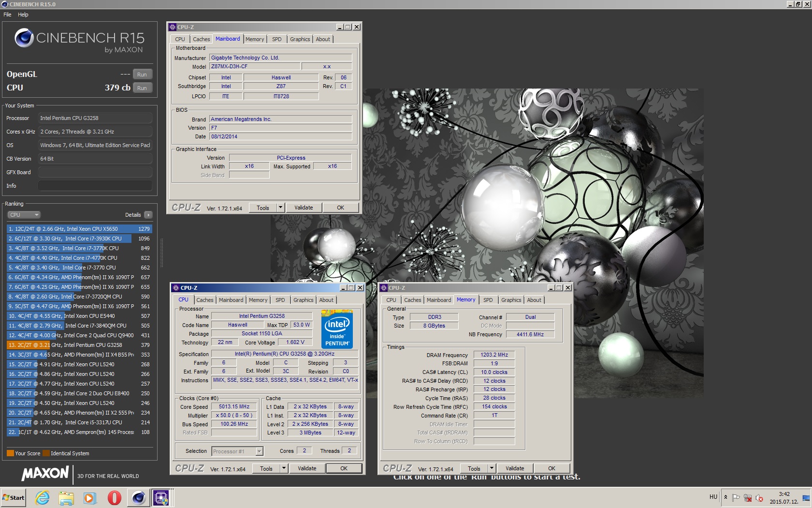The image size is (812, 508).
Task: Click the DRAM Frequency value 1203.2 MHz
Action: pyautogui.click(x=494, y=355)
